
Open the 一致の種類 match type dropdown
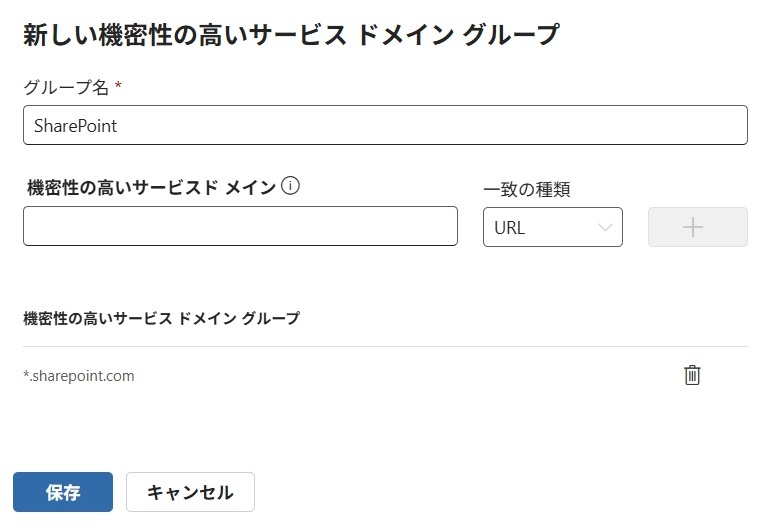(x=552, y=227)
